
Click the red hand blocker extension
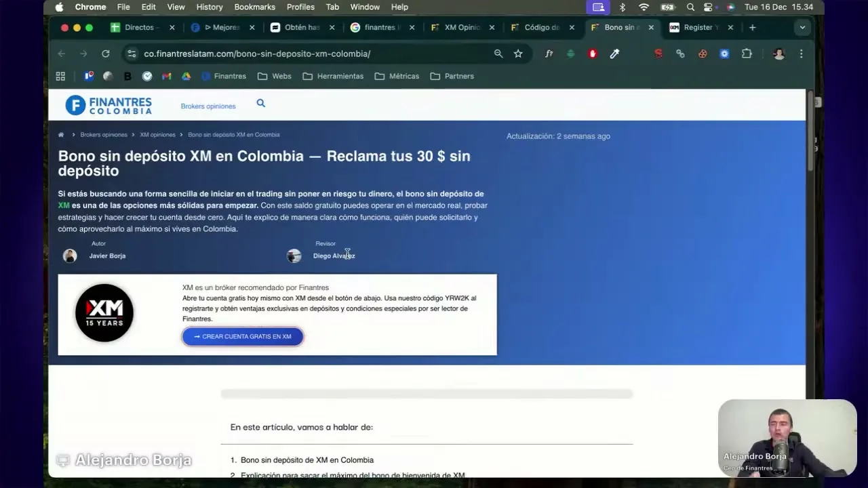tap(593, 54)
